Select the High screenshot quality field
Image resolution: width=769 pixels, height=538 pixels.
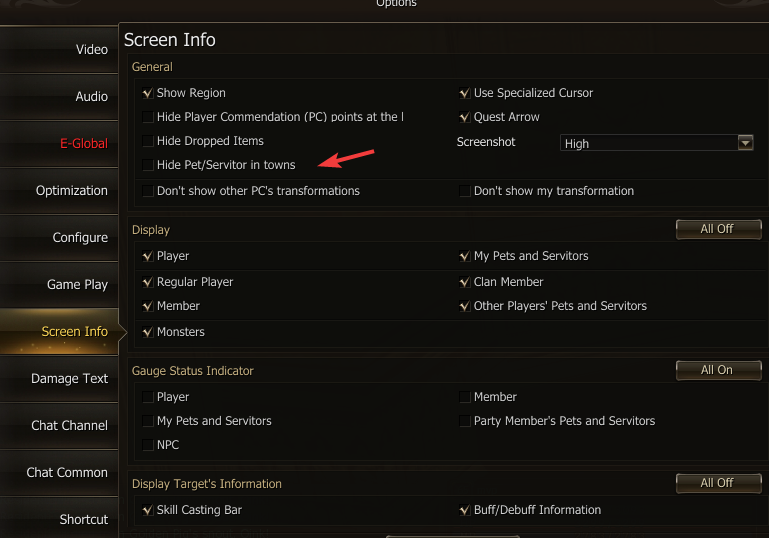point(648,143)
